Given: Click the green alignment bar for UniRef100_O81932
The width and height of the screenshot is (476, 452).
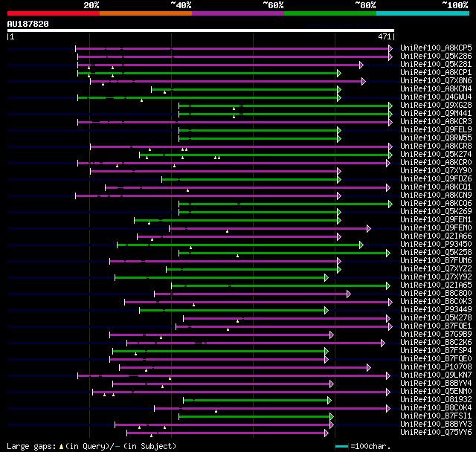Looking at the screenshot, I should 257,401.
